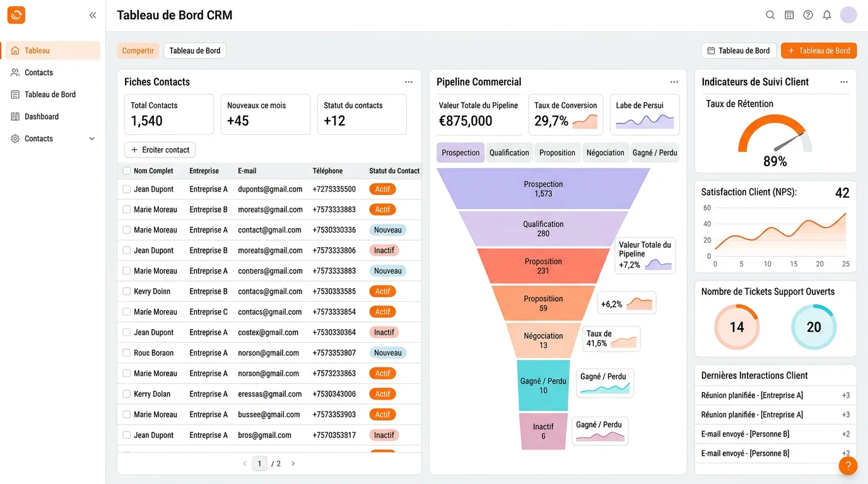Click the Qualification 280 funnel segment
The image size is (868, 484).
543,228
